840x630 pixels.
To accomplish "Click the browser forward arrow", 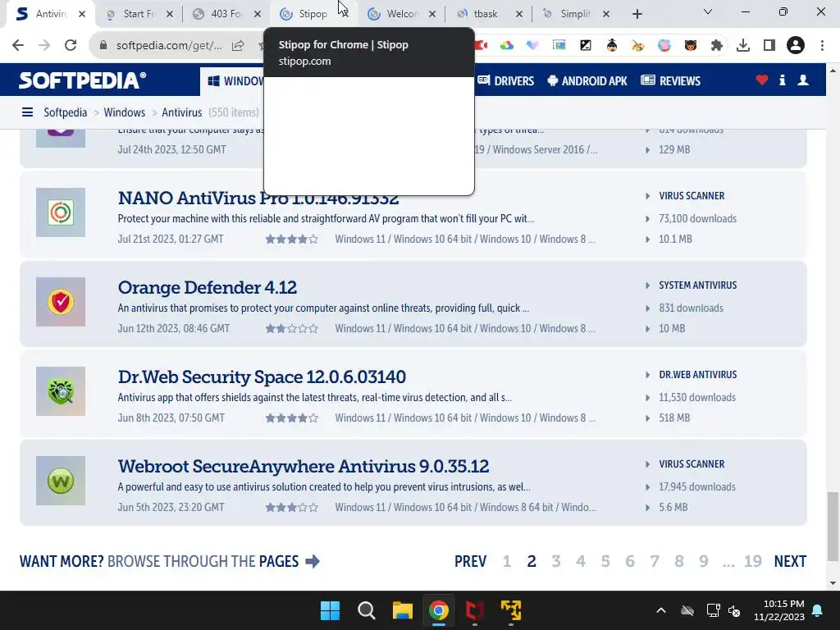I will 44,46.
